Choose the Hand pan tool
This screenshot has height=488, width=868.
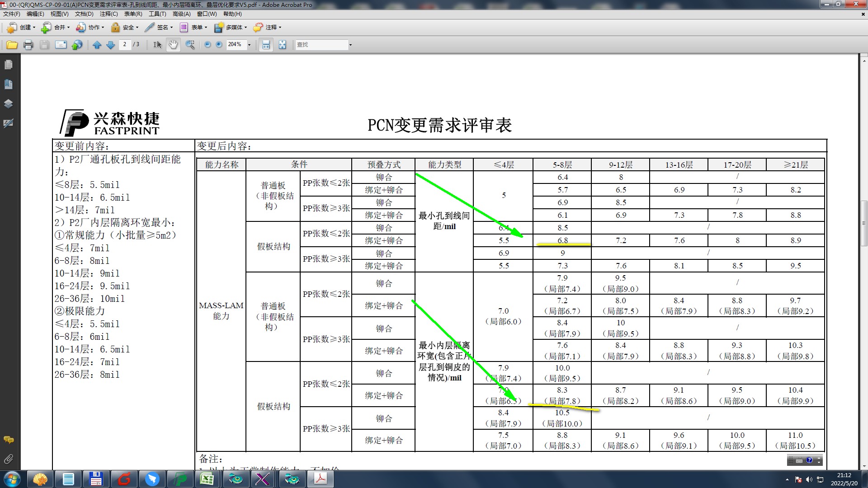pyautogui.click(x=173, y=45)
